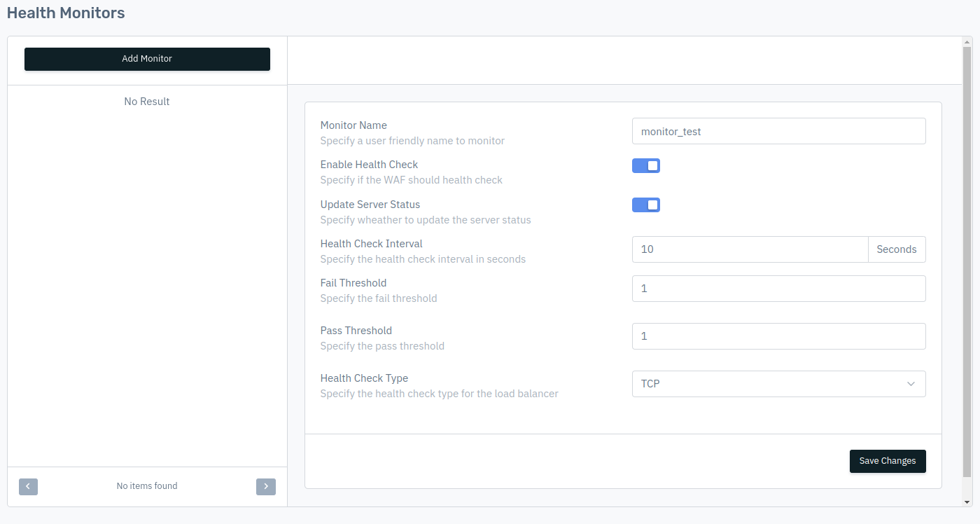Click the "No Result" text
This screenshot has width=980, height=524.
click(x=147, y=102)
